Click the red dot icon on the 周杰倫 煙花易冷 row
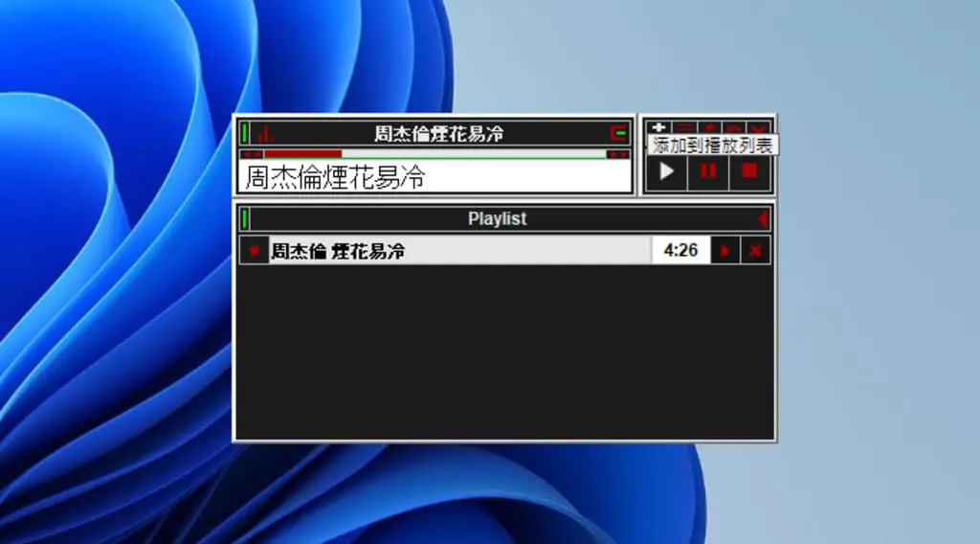980x544 pixels. tap(255, 251)
